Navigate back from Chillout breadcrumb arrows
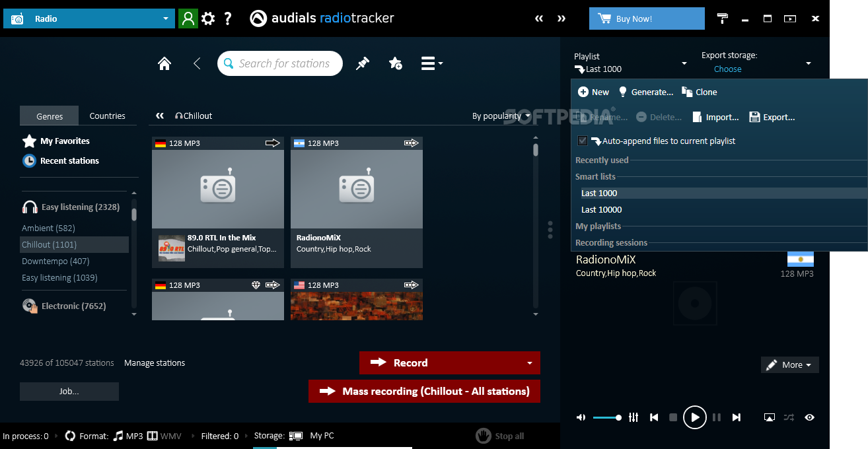The image size is (868, 449). click(x=160, y=116)
